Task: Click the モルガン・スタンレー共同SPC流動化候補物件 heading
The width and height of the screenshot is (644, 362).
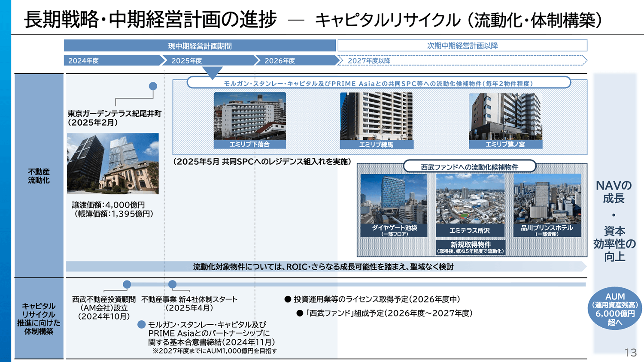Action: [x=379, y=83]
